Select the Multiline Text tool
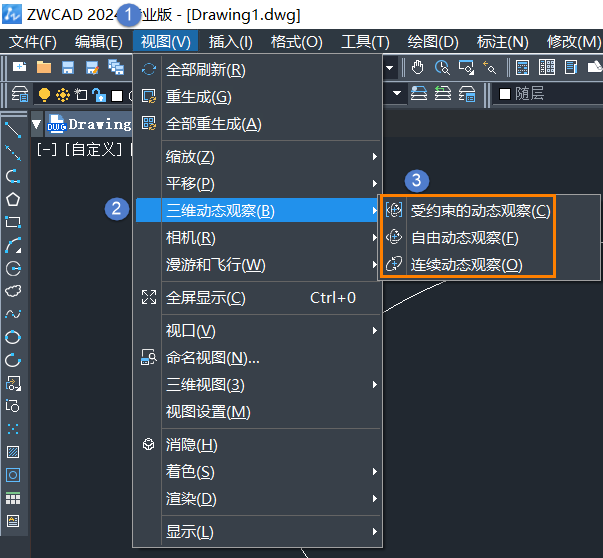Image resolution: width=603 pixels, height=558 pixels. pyautogui.click(x=13, y=521)
